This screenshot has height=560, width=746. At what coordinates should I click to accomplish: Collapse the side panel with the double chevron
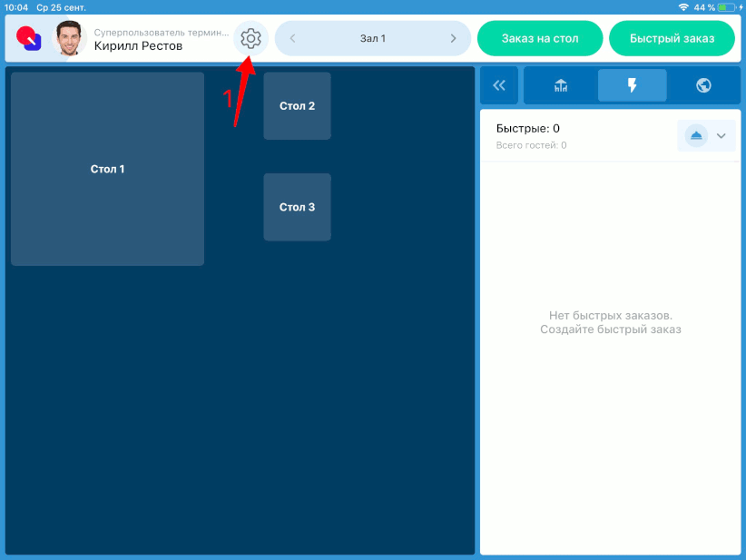499,85
